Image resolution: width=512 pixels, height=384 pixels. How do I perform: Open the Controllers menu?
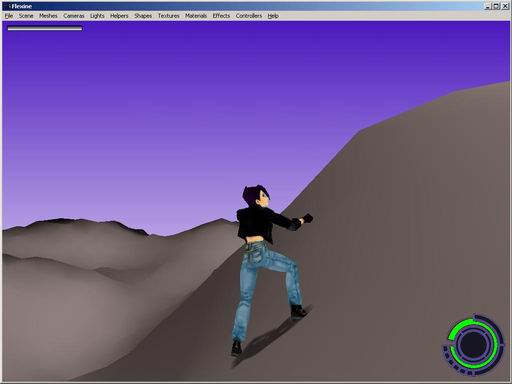click(249, 16)
